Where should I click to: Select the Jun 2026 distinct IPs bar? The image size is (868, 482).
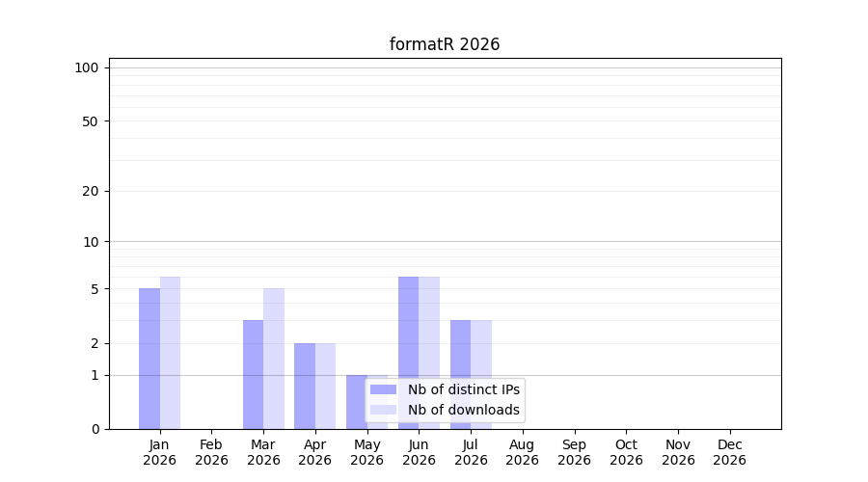coord(409,353)
